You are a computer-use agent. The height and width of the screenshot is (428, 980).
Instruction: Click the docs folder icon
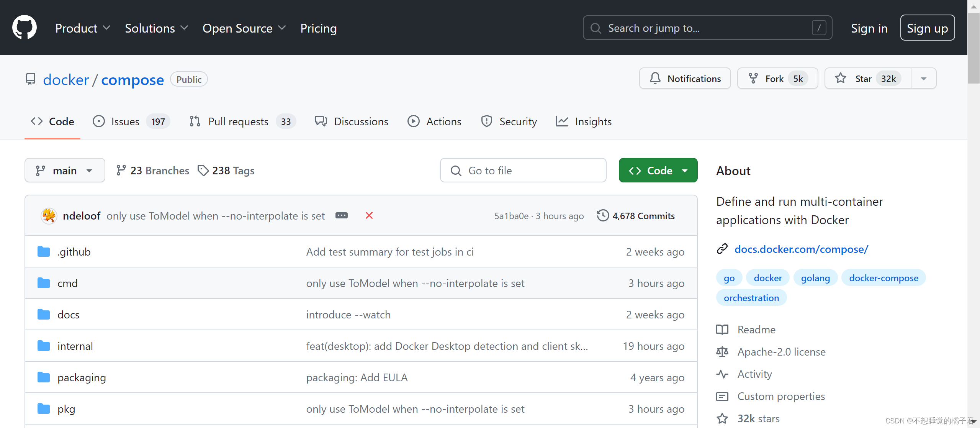[x=44, y=315]
